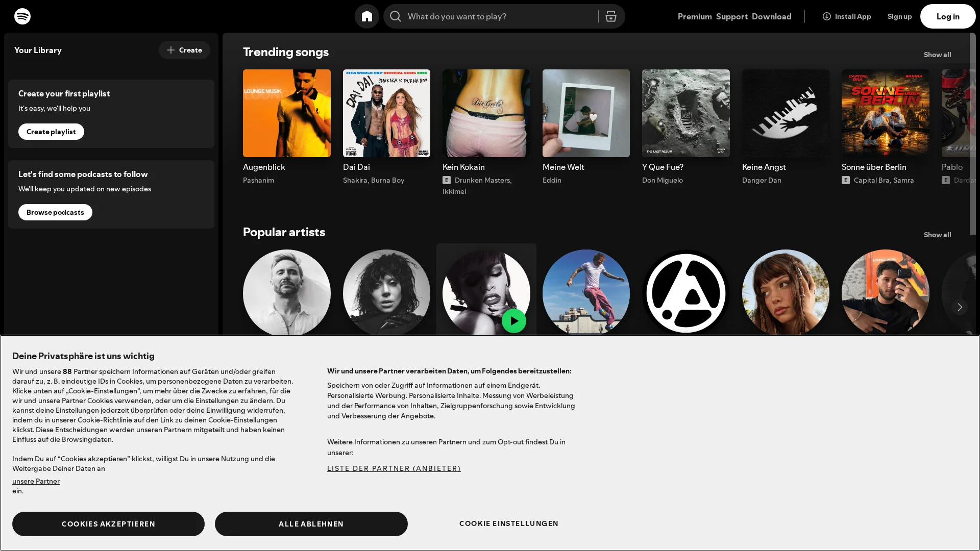This screenshot has height=551, width=980.
Task: Open artist Capital Bra, Samra link
Action: point(884,180)
